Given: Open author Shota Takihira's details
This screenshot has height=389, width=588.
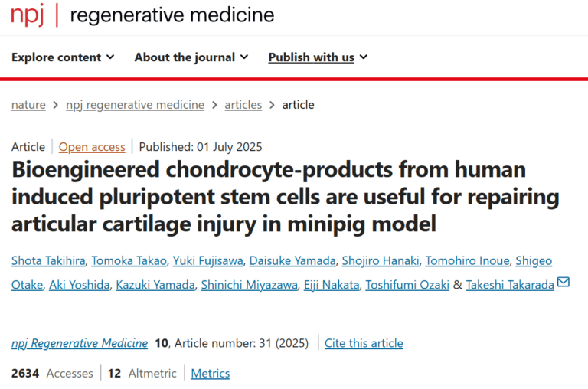Looking at the screenshot, I should tap(47, 261).
